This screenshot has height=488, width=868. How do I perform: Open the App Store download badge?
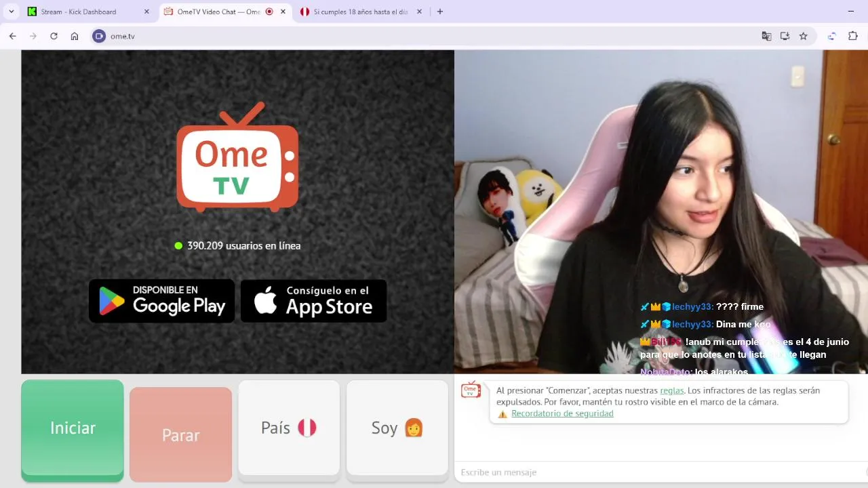(313, 301)
